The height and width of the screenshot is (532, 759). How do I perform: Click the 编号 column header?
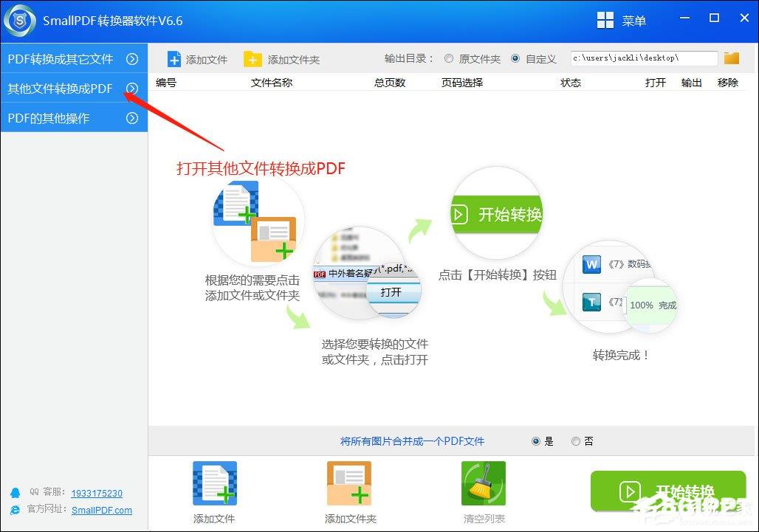click(166, 83)
